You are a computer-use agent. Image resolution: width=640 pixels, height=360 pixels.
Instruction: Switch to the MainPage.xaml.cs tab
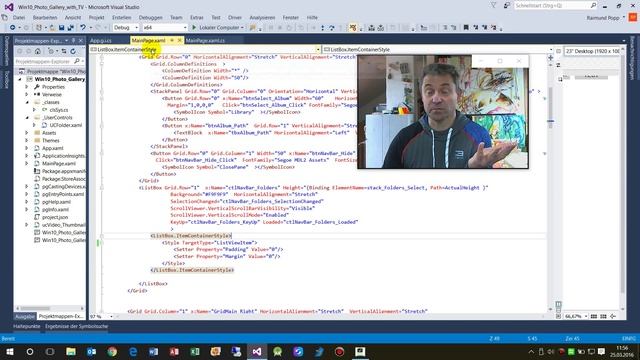[x=205, y=40]
